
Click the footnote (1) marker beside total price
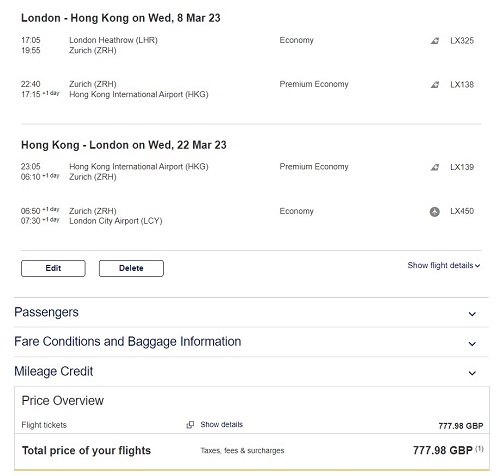tap(479, 449)
